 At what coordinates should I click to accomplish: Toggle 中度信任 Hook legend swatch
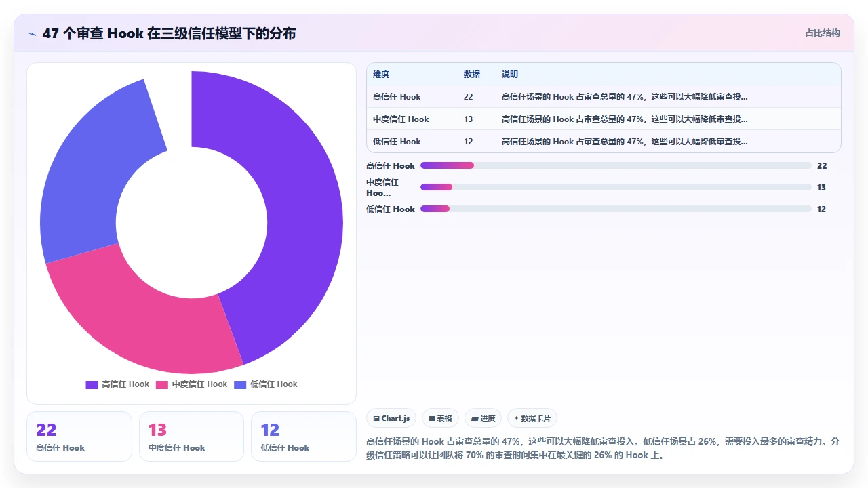162,384
